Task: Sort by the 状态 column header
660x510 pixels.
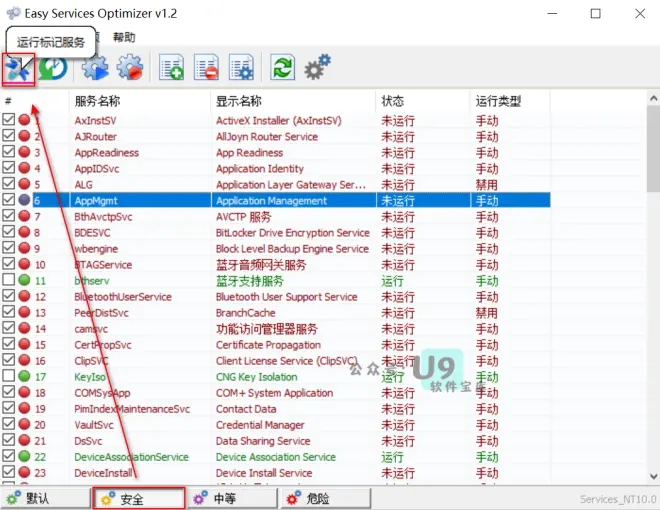Action: [x=393, y=101]
